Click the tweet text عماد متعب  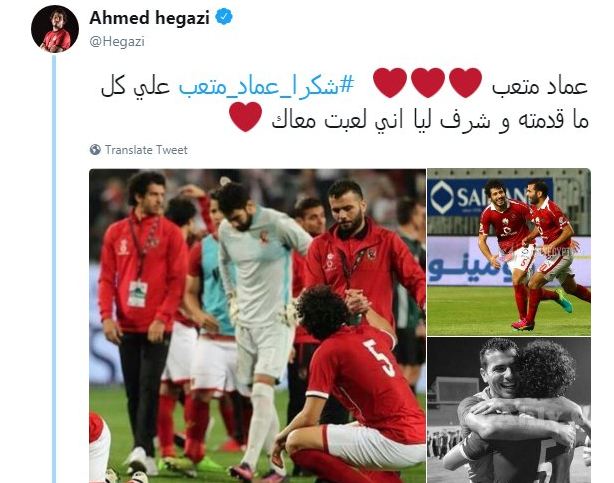[x=539, y=86]
